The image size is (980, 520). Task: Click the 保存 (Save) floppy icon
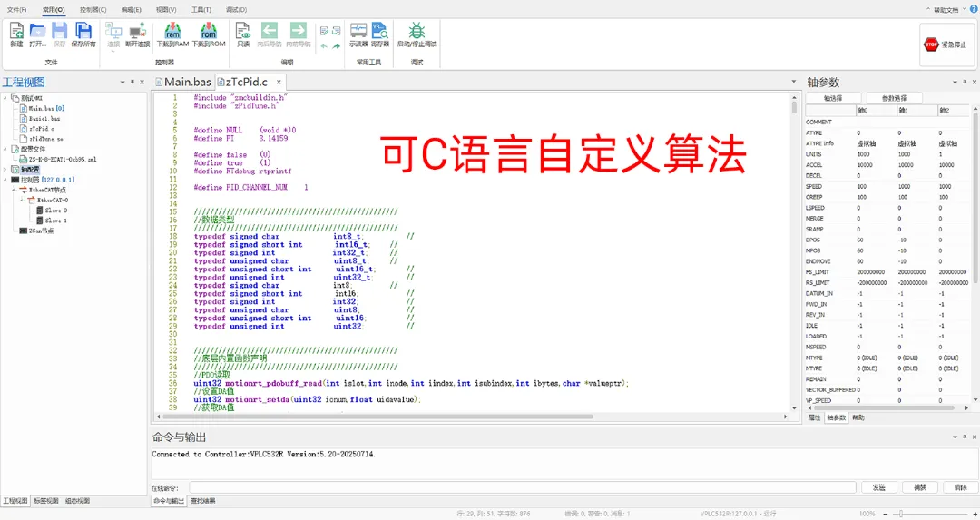(59, 31)
